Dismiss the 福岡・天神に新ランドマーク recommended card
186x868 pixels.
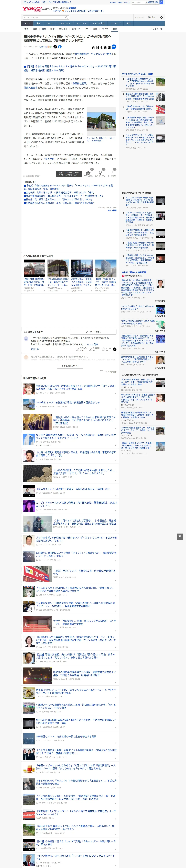pos(115,291)
